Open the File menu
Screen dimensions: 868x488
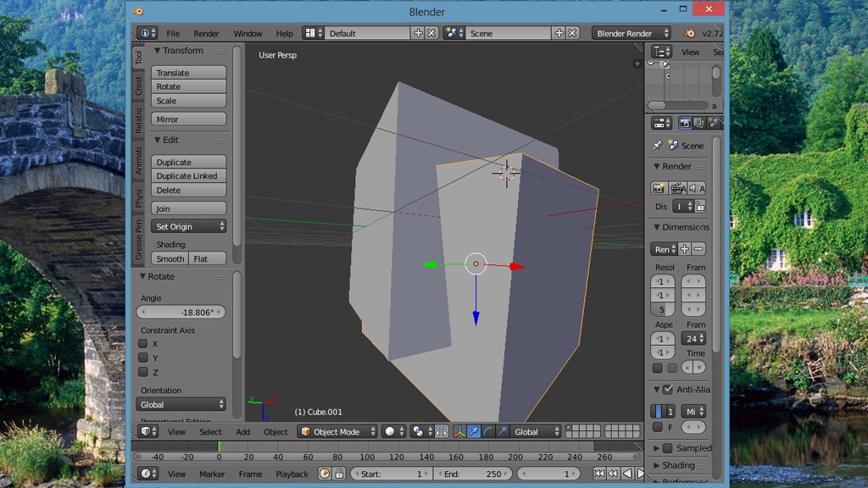(x=173, y=33)
